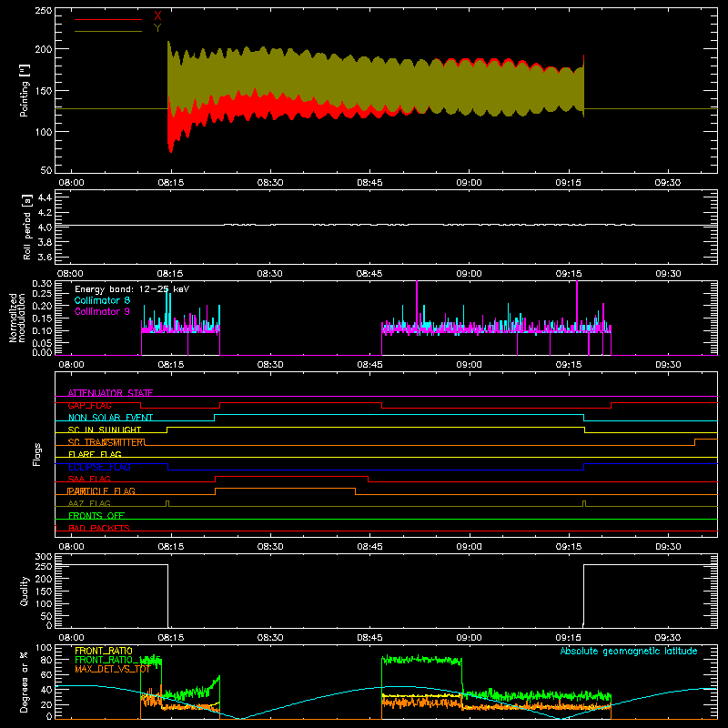Click 09:30 time label under Quality plot
The width and height of the screenshot is (728, 728).
pyautogui.click(x=668, y=638)
